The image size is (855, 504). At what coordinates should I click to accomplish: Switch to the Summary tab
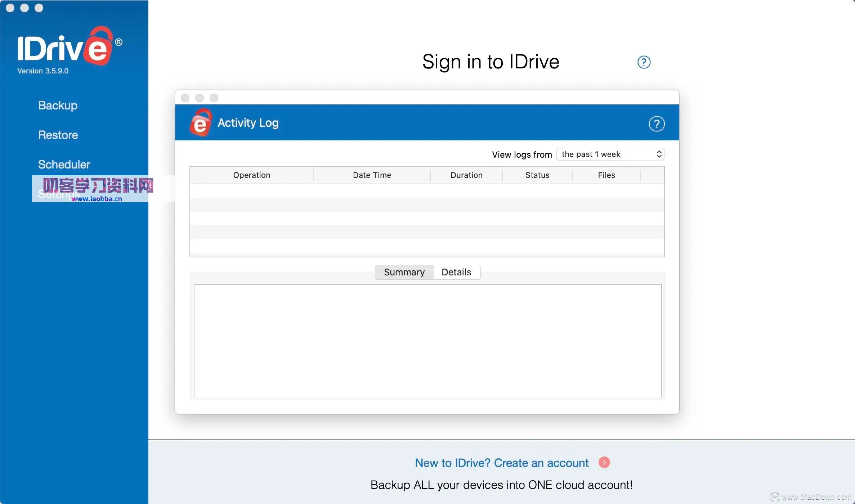point(404,272)
